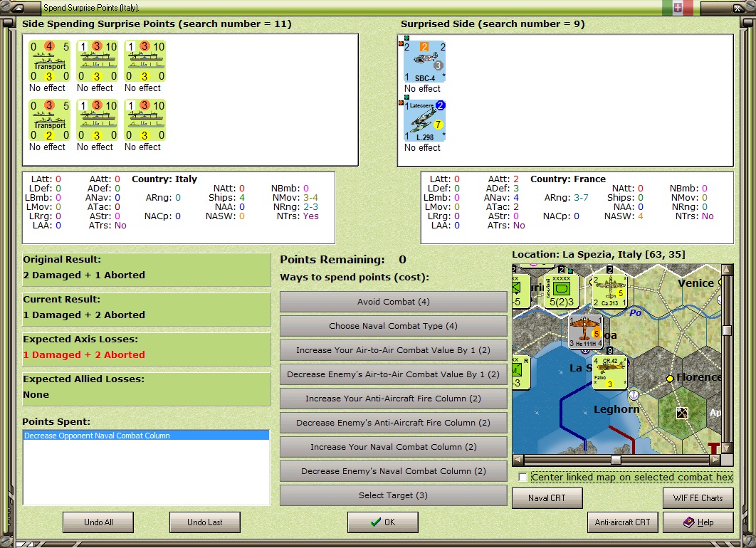Click the Ca.313 bomber counter on the map
Image resolution: width=756 pixels, height=548 pixels.
point(609,290)
